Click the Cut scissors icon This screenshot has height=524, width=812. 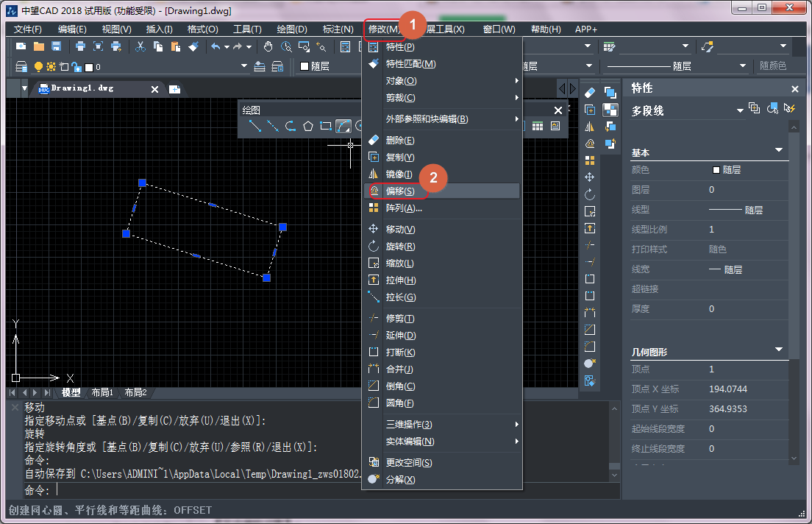tap(140, 46)
